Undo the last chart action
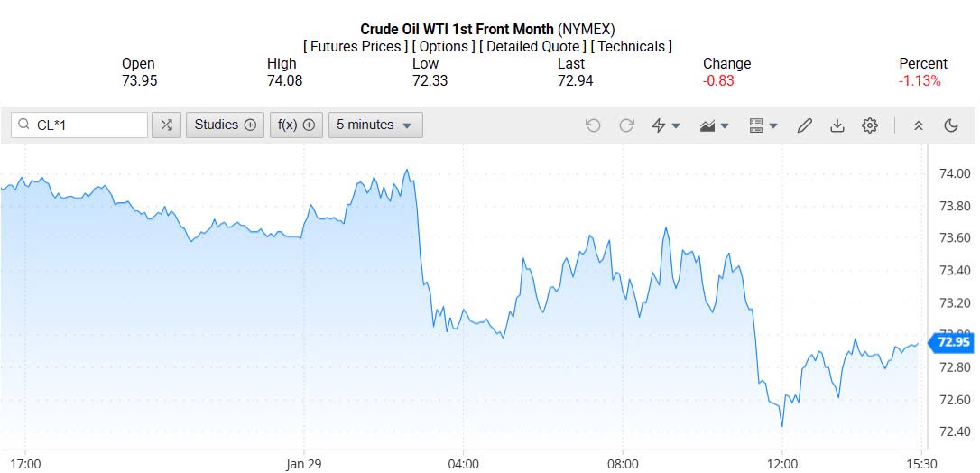 click(593, 125)
